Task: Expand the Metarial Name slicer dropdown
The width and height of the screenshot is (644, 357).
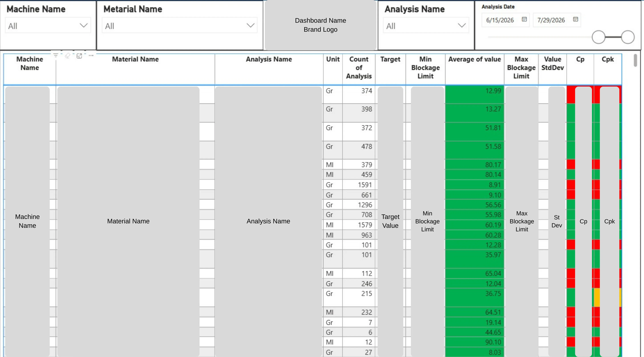Action: [250, 26]
